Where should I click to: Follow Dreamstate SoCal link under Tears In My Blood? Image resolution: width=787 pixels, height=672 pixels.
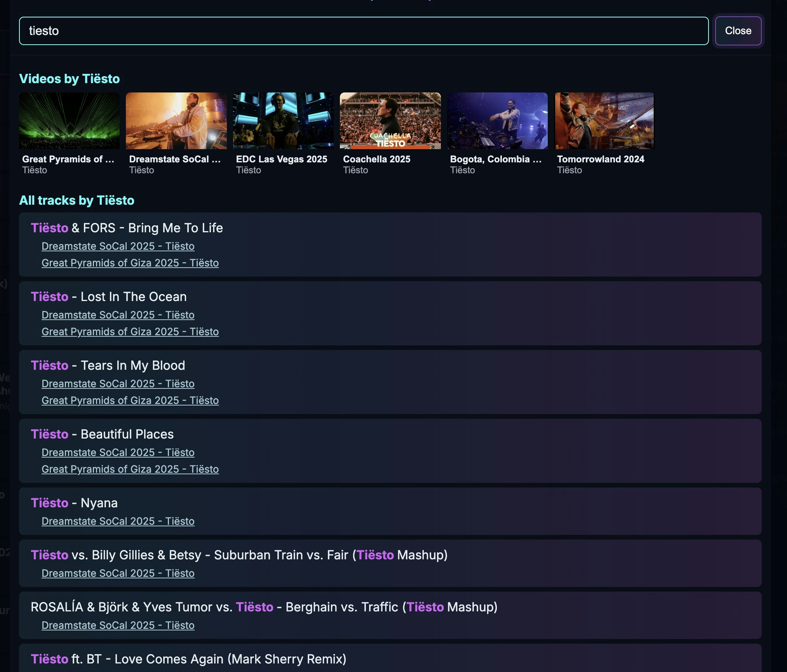tap(118, 384)
